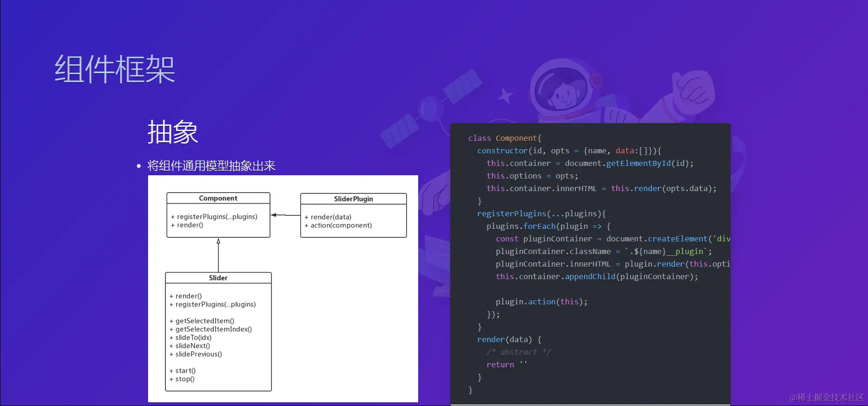Select '+ getSelectedItem()' in Slider box
The width and height of the screenshot is (868, 406).
202,321
